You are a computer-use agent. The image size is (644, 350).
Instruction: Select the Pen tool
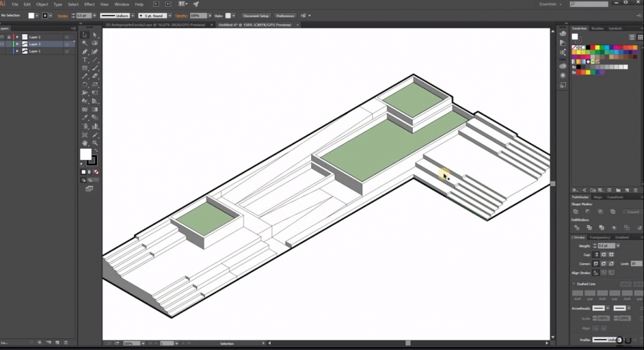click(x=84, y=52)
